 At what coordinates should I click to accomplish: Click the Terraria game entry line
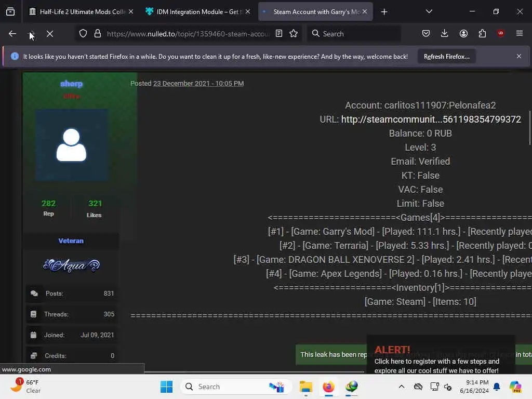click(405, 245)
